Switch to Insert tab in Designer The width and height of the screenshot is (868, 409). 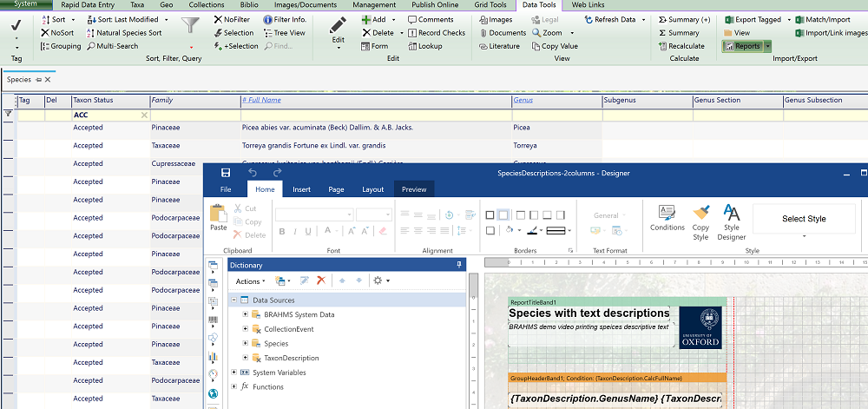point(301,189)
